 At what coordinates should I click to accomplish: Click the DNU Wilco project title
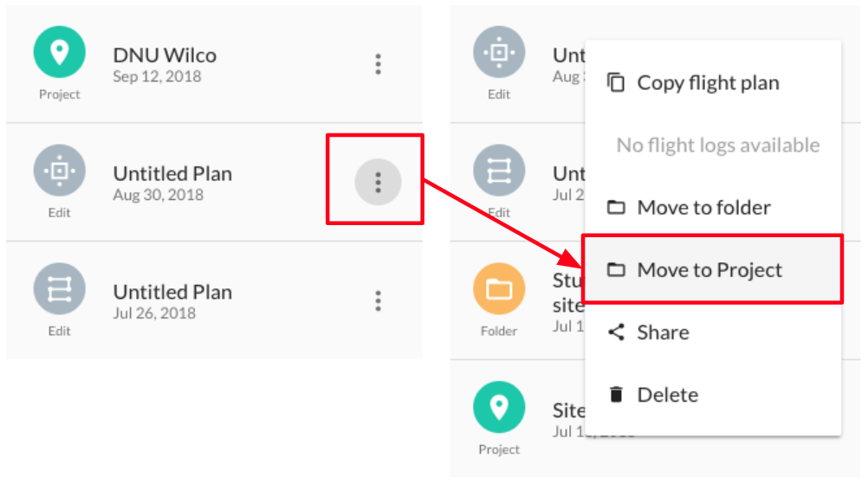[165, 55]
